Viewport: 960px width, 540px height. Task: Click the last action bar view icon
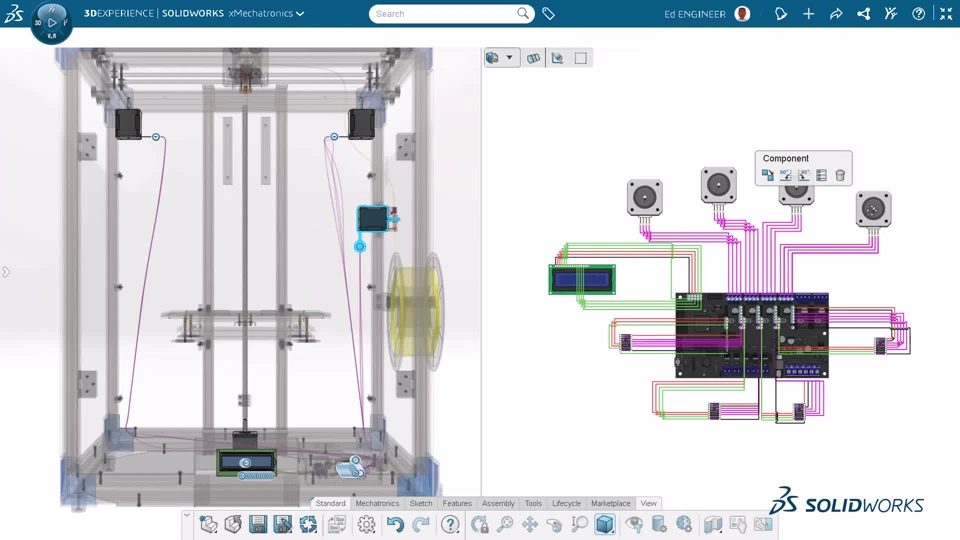pos(763,524)
